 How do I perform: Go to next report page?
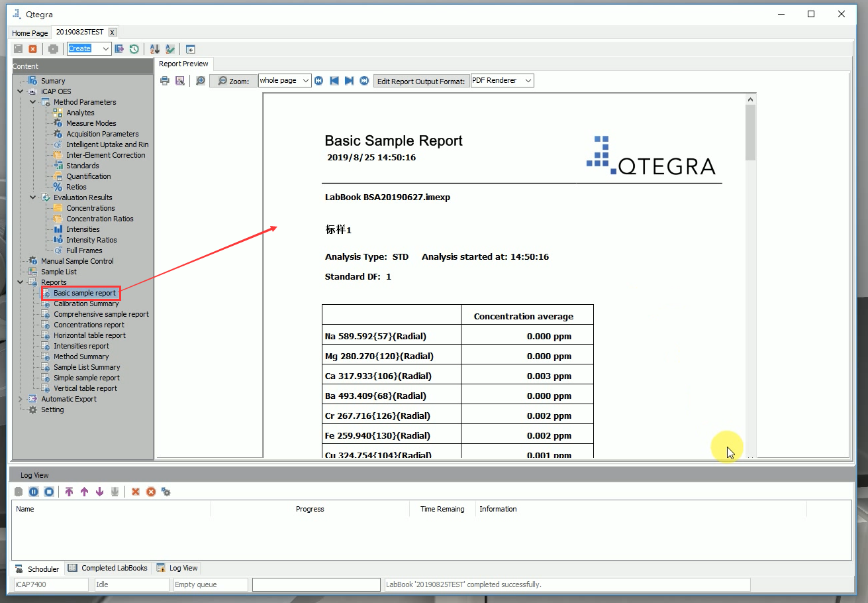[349, 81]
